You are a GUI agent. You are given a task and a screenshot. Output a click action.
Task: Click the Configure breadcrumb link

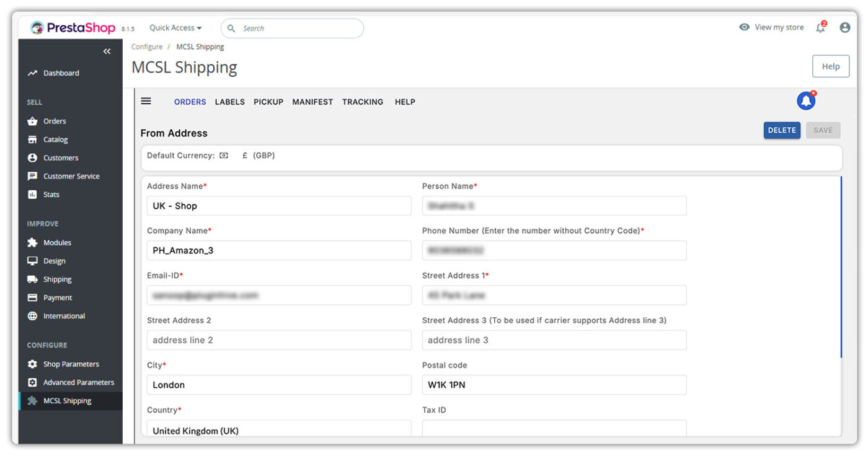147,47
